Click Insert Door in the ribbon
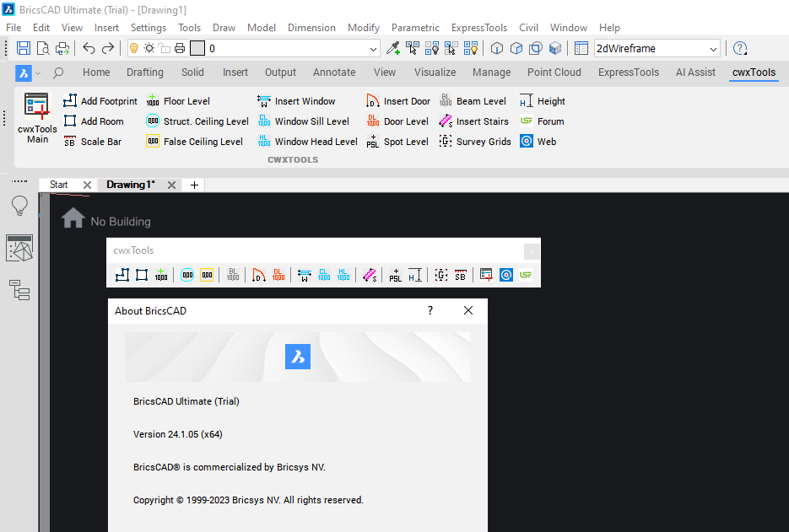 (398, 101)
